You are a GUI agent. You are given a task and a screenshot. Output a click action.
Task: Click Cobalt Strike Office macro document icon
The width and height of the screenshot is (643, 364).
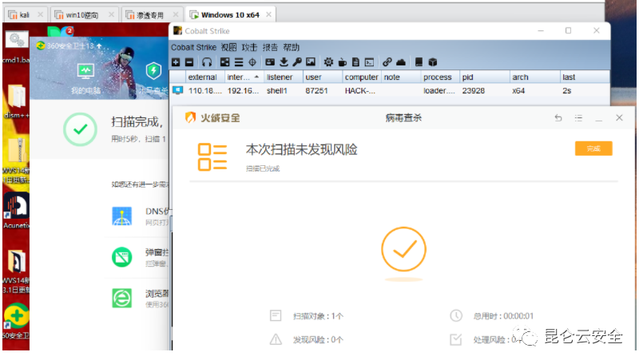click(356, 62)
